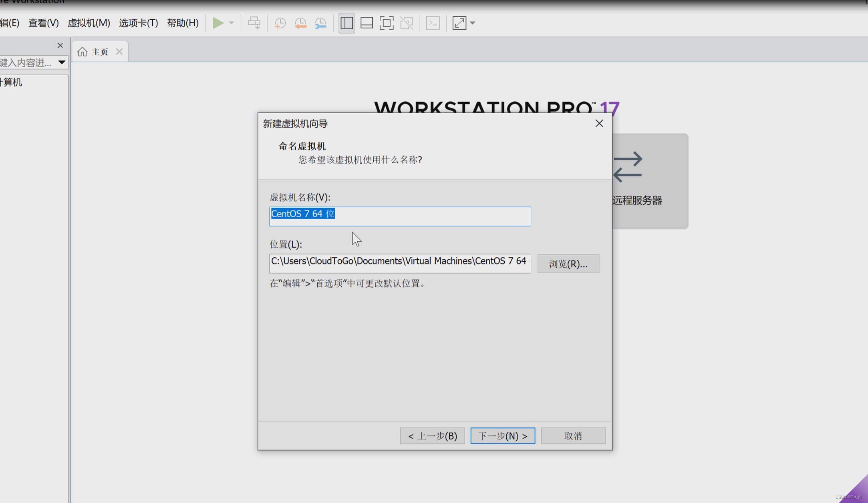Open the partially visible 编辑(E) menu
This screenshot has height=503, width=868.
click(x=10, y=23)
